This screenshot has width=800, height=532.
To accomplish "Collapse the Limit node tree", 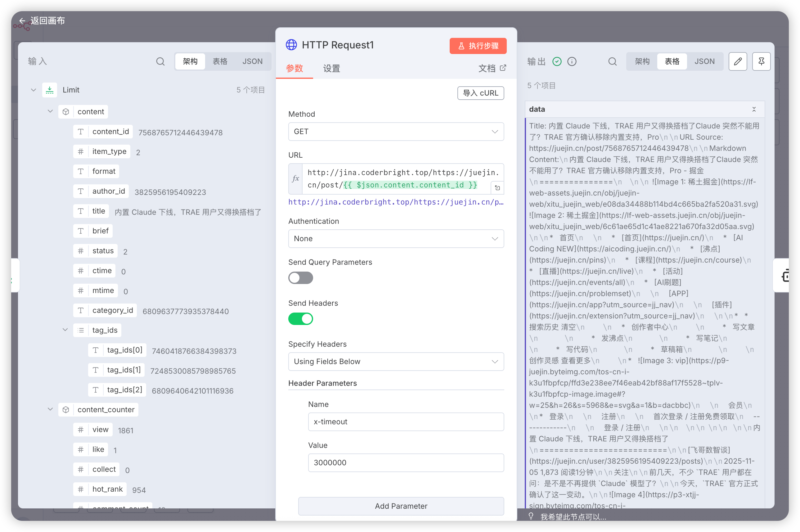I will point(33,90).
